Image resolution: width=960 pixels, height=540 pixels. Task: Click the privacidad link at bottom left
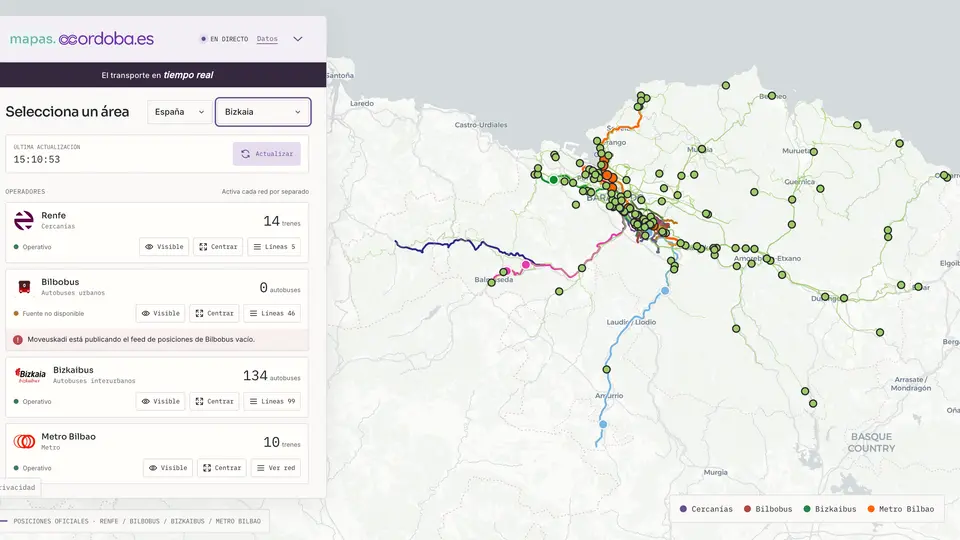pyautogui.click(x=17, y=487)
